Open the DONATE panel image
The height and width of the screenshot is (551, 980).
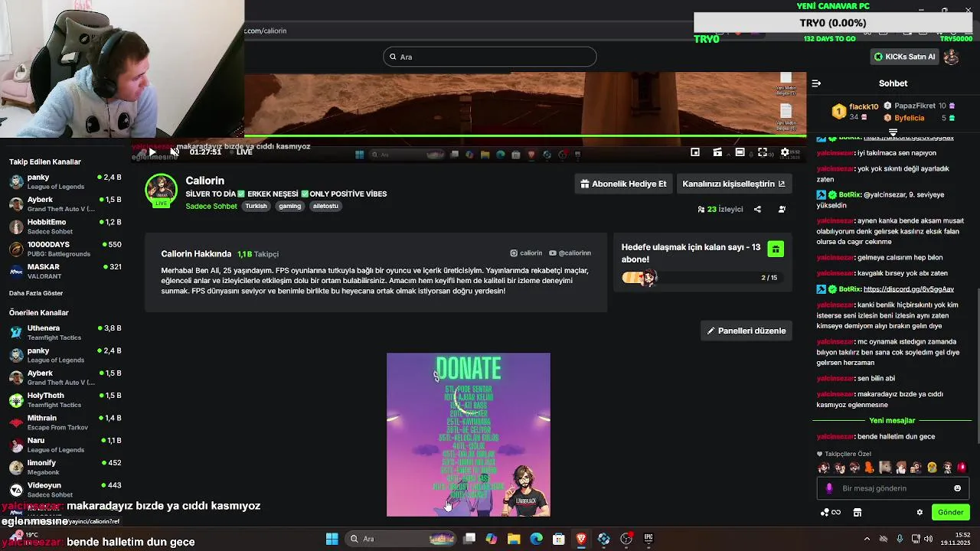[469, 435]
